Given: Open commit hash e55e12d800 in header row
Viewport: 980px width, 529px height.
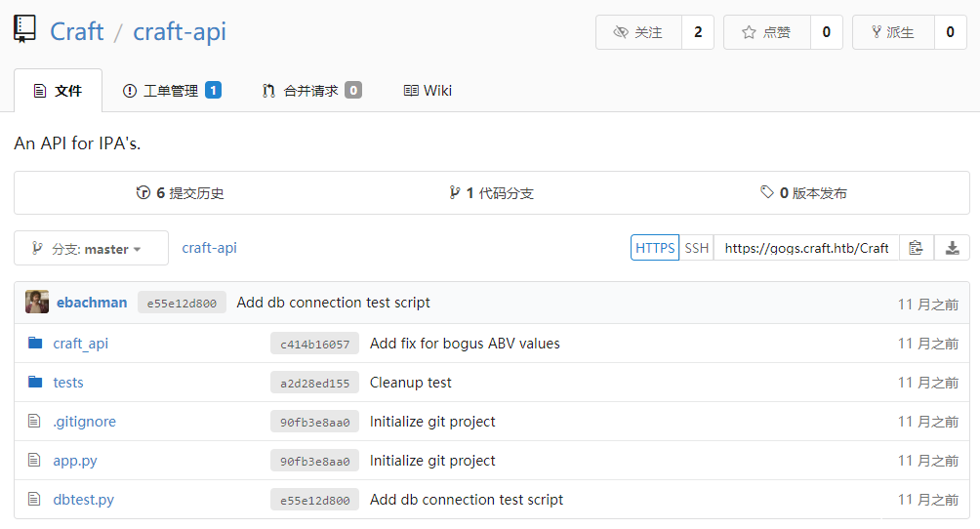Looking at the screenshot, I should click(182, 304).
